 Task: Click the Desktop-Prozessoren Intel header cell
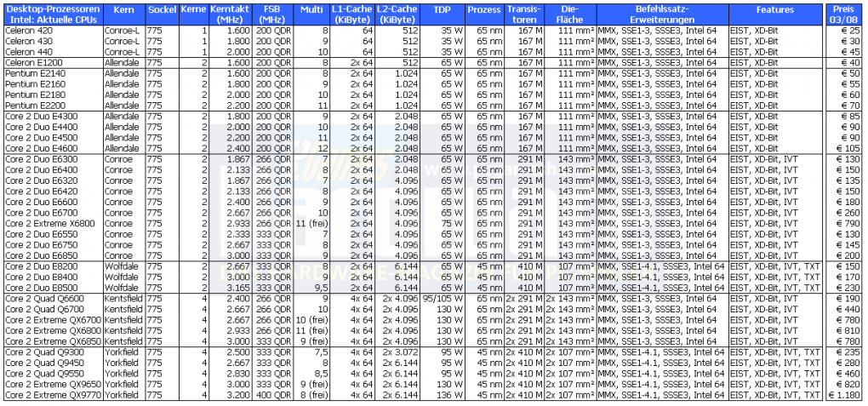pyautogui.click(x=53, y=14)
